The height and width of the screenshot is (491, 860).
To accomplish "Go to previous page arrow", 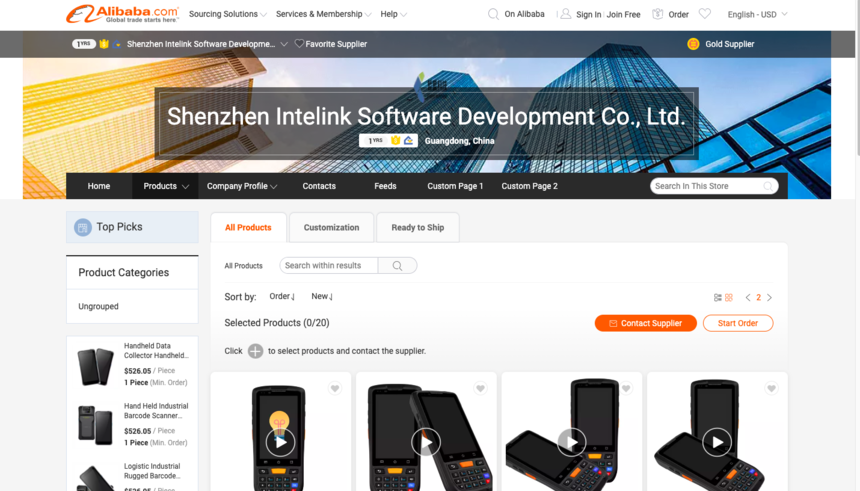I will (x=748, y=297).
